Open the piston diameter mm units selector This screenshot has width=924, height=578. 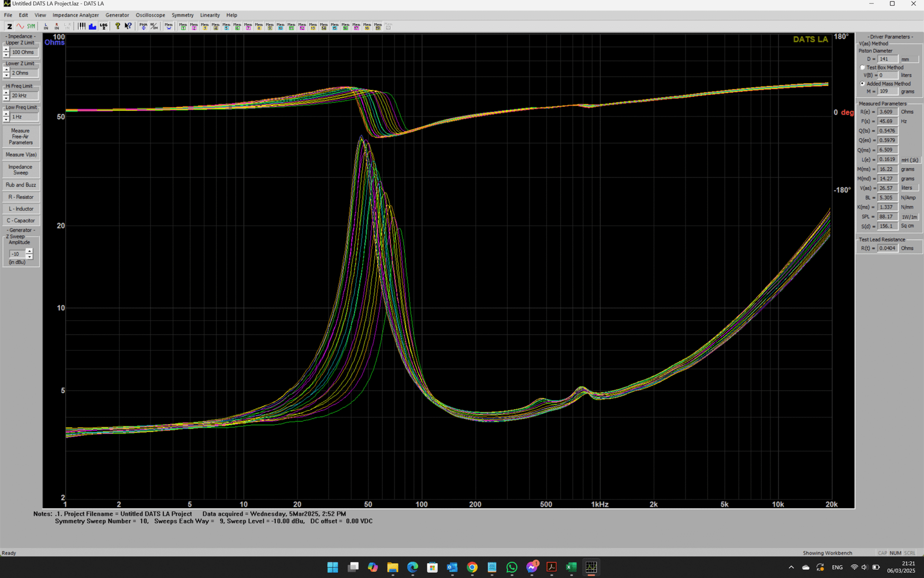(909, 59)
